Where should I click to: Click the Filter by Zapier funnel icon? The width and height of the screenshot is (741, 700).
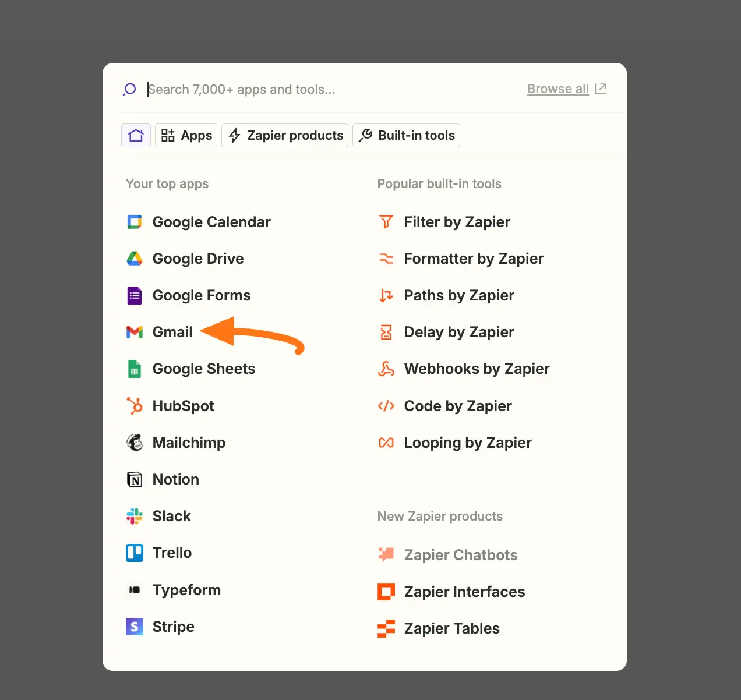click(x=386, y=222)
